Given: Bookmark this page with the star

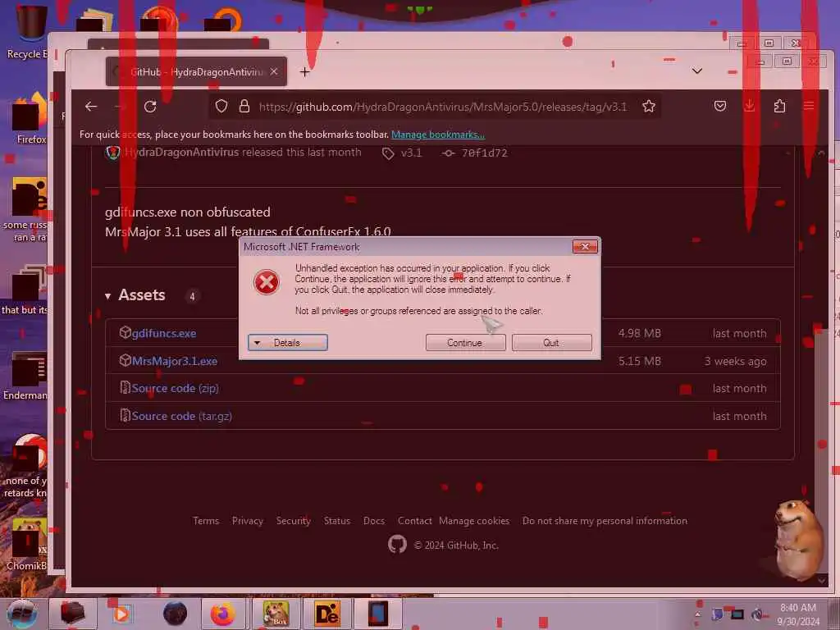Looking at the screenshot, I should point(649,106).
